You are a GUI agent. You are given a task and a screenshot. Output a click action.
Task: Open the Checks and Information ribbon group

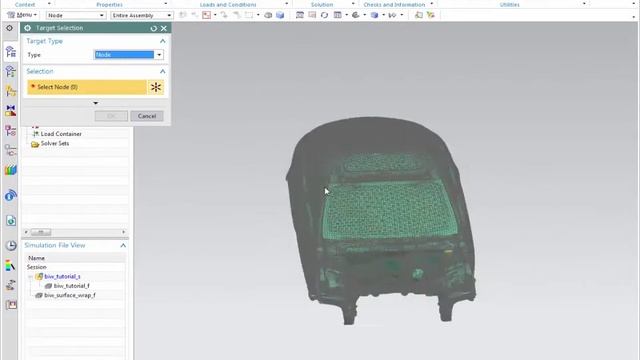coord(394,4)
